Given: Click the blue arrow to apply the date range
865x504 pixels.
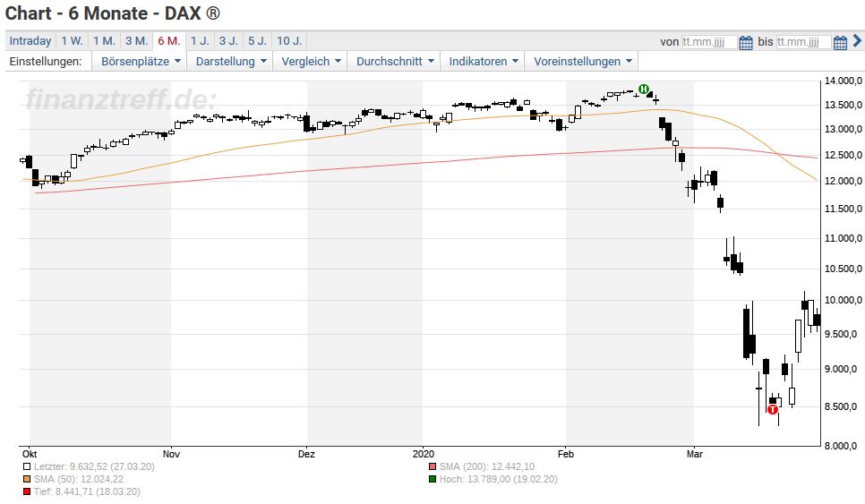Looking at the screenshot, I should point(857,41).
